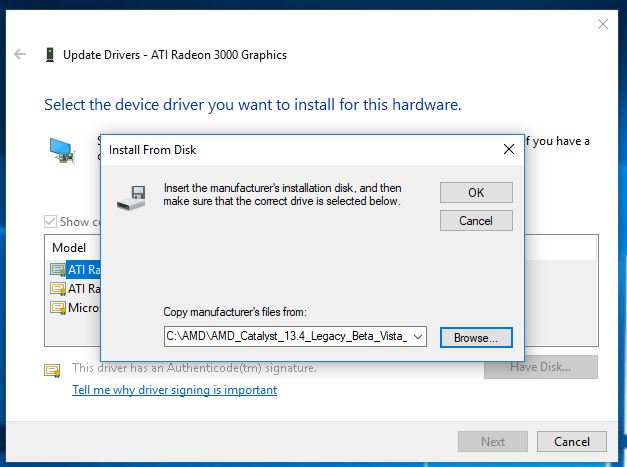The width and height of the screenshot is (627, 467).
Task: Click Cancel in the Update Drivers wizard
Action: click(x=571, y=441)
